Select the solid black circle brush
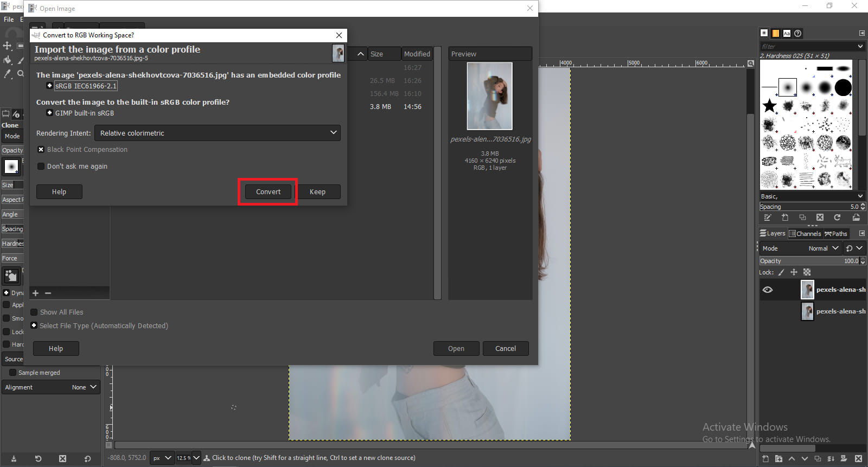868x467 pixels. (x=843, y=87)
